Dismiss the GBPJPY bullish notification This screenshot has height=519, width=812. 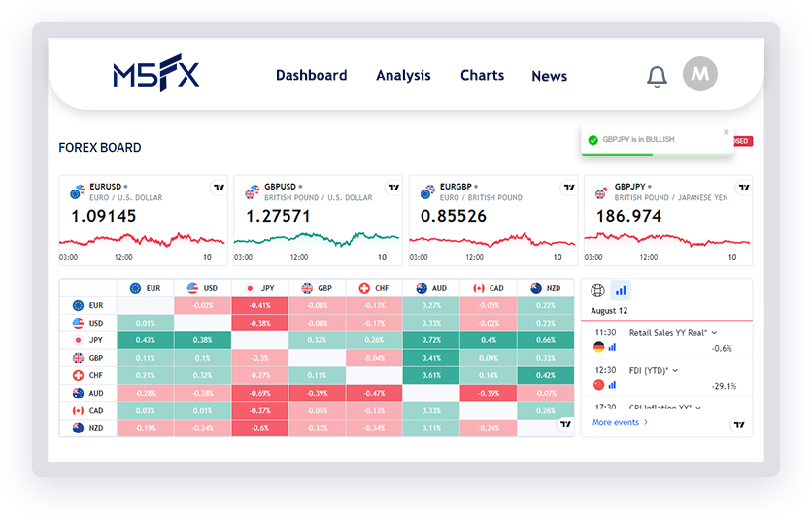click(x=726, y=132)
